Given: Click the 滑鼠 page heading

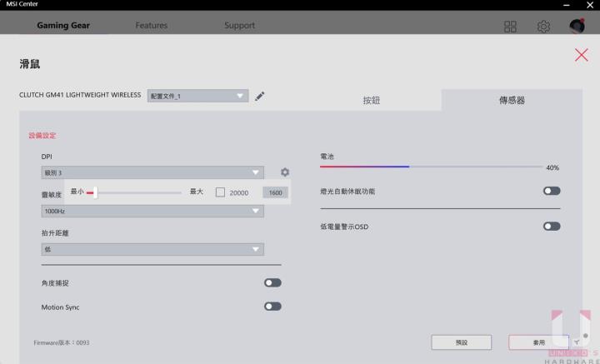Looking at the screenshot, I should coord(29,64).
